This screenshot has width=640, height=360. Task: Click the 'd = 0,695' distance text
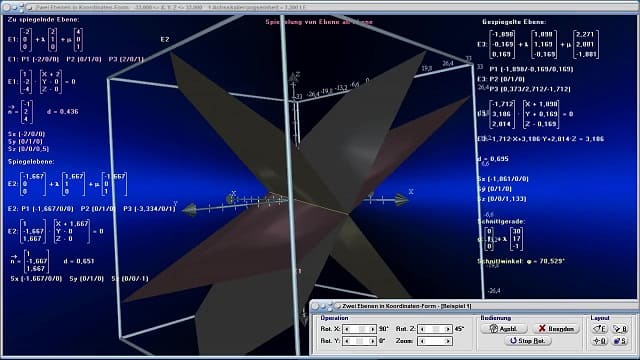[x=493, y=159]
